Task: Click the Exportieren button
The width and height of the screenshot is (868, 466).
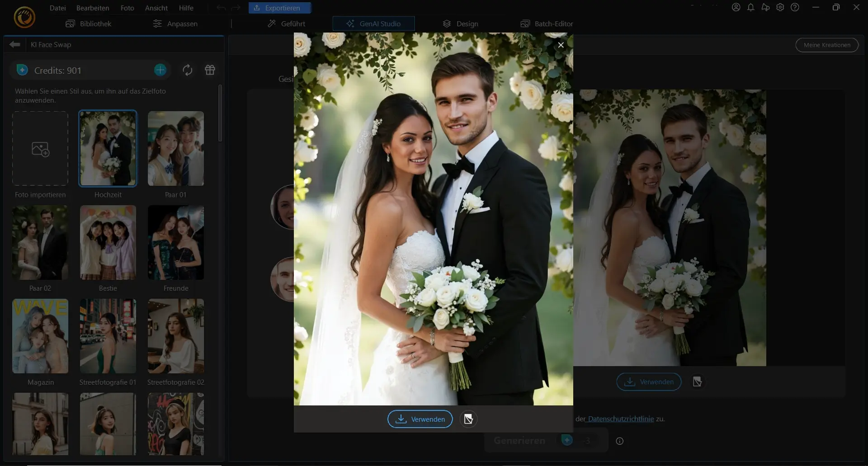Action: coord(279,8)
